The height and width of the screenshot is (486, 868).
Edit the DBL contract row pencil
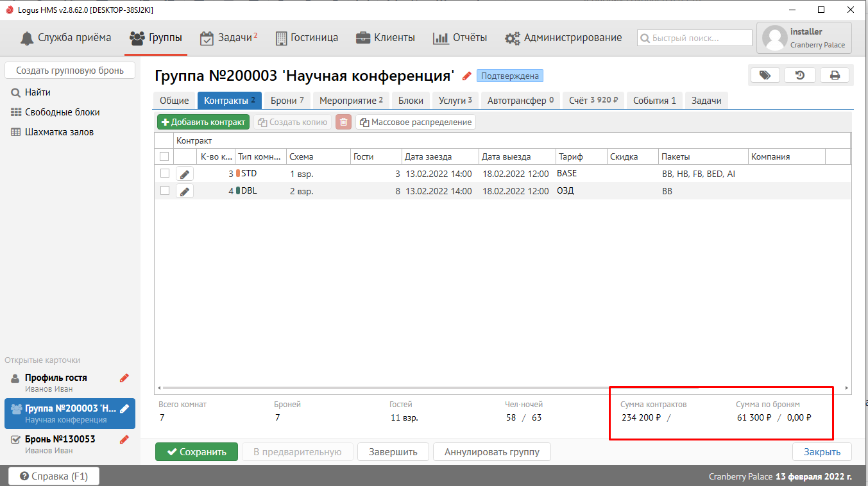pos(185,190)
